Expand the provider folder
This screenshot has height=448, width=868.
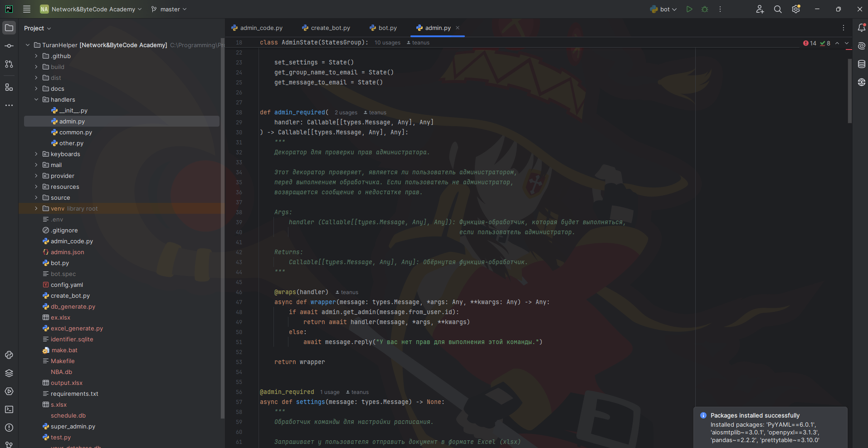coord(36,176)
